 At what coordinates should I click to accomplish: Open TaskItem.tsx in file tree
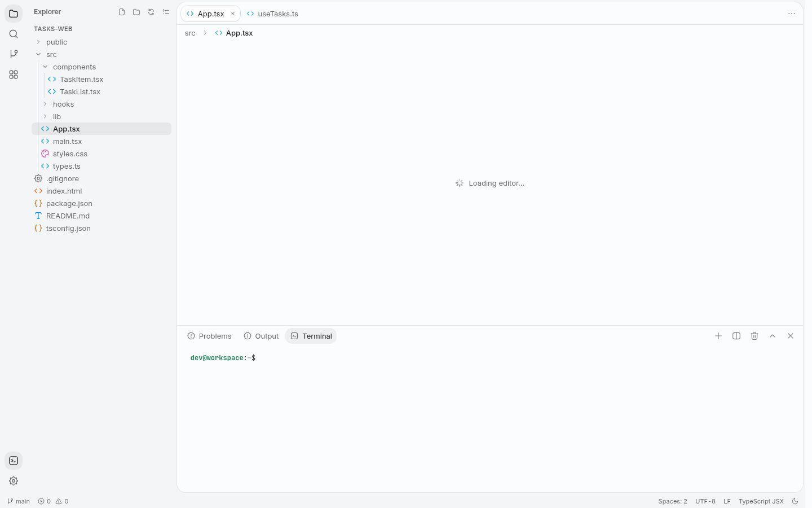[x=101, y=79]
